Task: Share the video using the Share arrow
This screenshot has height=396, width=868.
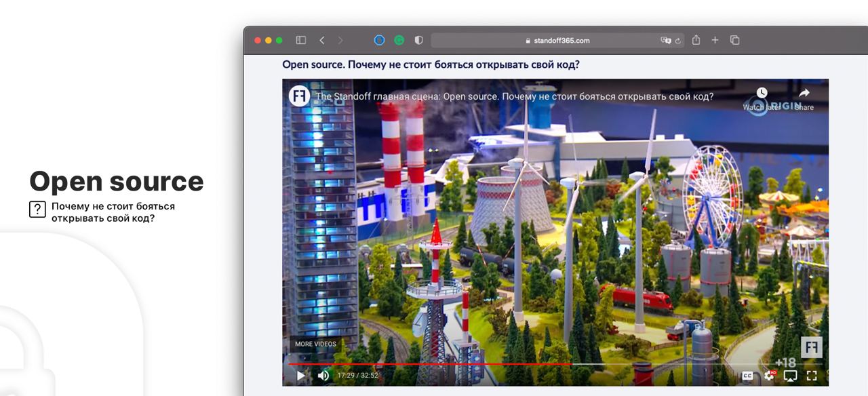Action: pyautogui.click(x=804, y=93)
